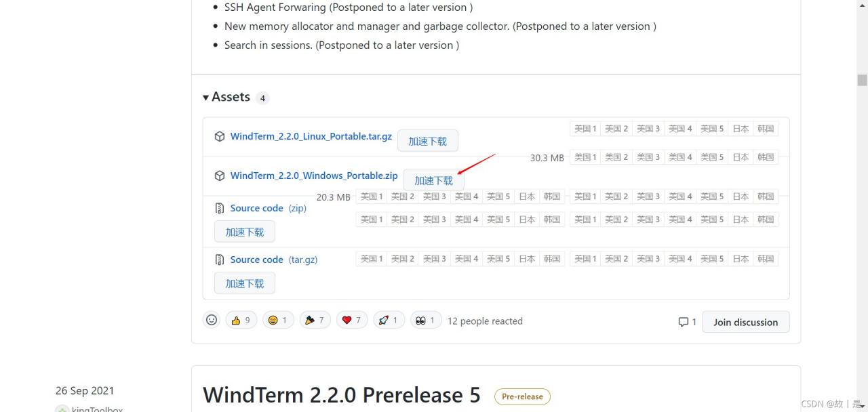Click the Join discussion button
Image resolution: width=868 pixels, height=412 pixels.
pos(746,322)
